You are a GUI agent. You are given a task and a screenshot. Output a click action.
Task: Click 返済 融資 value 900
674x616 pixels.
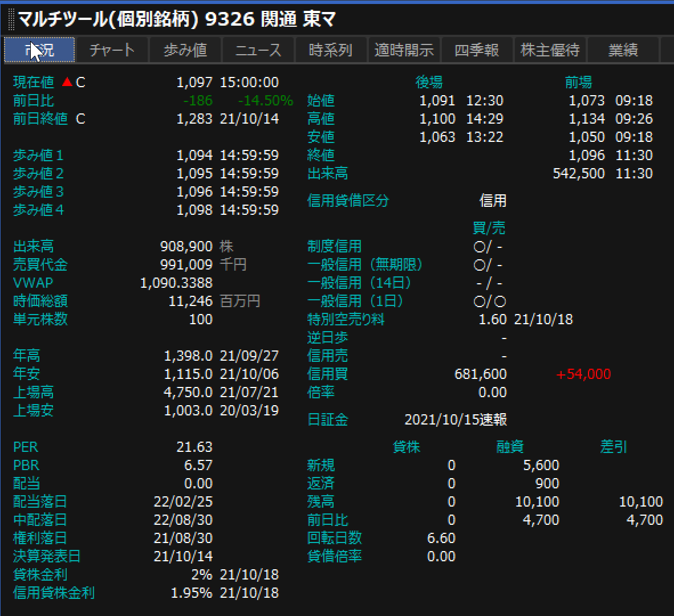547,484
